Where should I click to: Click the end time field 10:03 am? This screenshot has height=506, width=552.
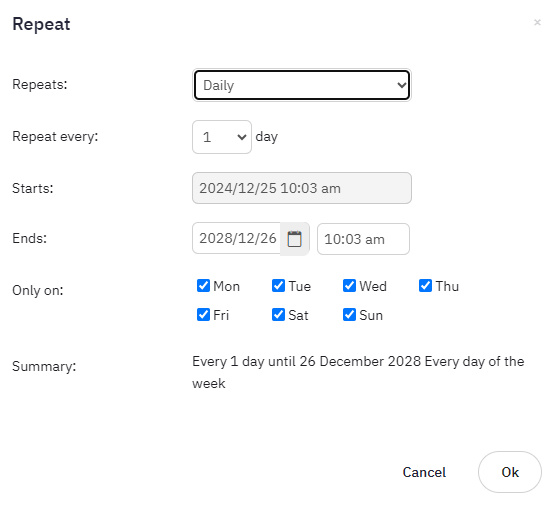[363, 239]
